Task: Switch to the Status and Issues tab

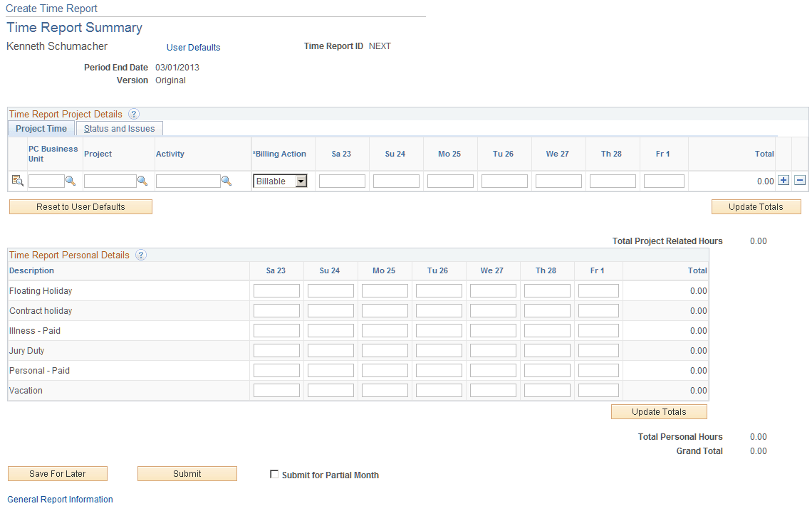Action: [x=119, y=129]
